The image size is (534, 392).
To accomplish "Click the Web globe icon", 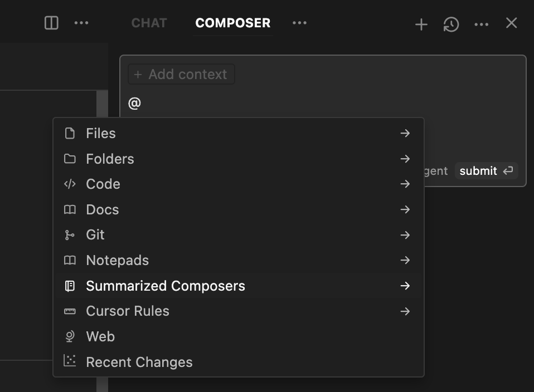I will (x=70, y=336).
